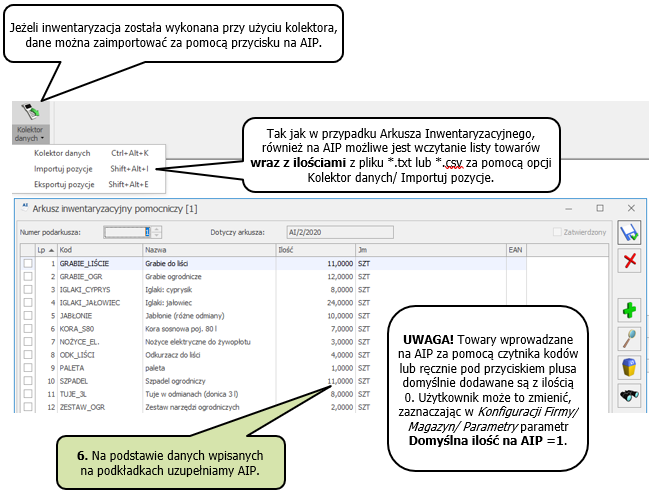This screenshot has width=661, height=502.
Task: Check the box for GRABIE_OGR row
Action: click(x=28, y=277)
